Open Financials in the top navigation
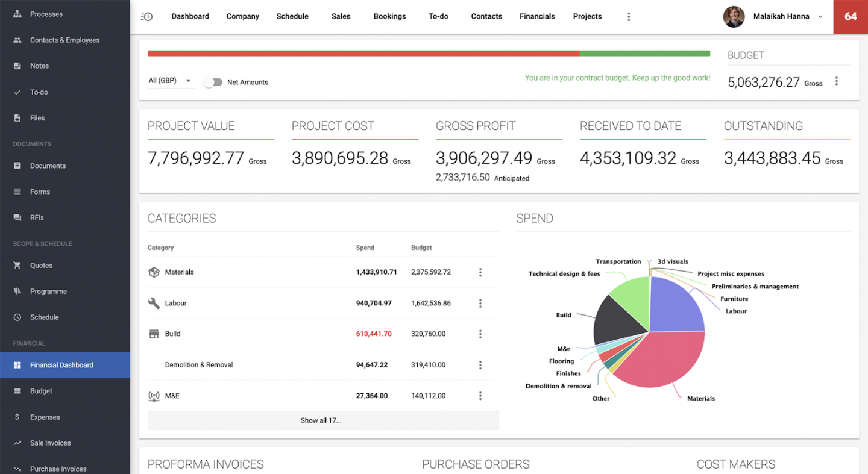This screenshot has width=868, height=474. point(537,17)
